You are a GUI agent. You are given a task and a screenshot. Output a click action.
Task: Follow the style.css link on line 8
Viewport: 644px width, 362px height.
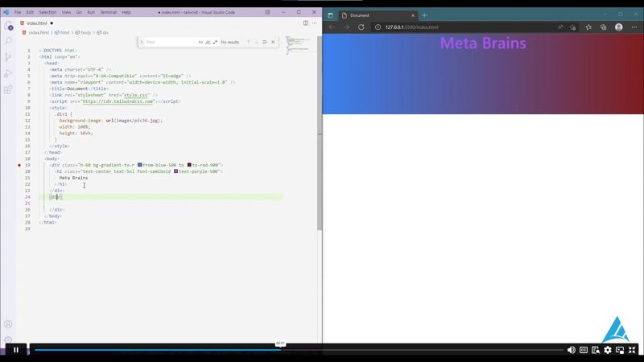click(136, 95)
